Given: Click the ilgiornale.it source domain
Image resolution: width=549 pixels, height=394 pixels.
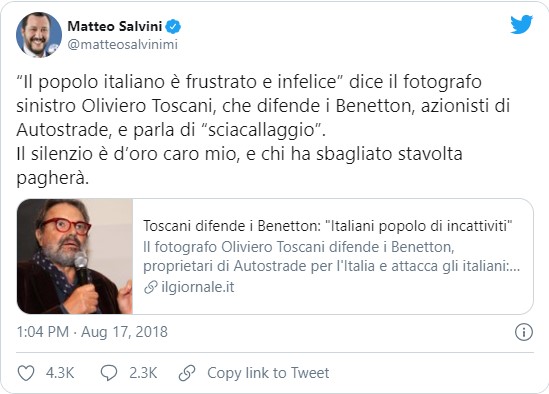Looking at the screenshot, I should pos(197,287).
